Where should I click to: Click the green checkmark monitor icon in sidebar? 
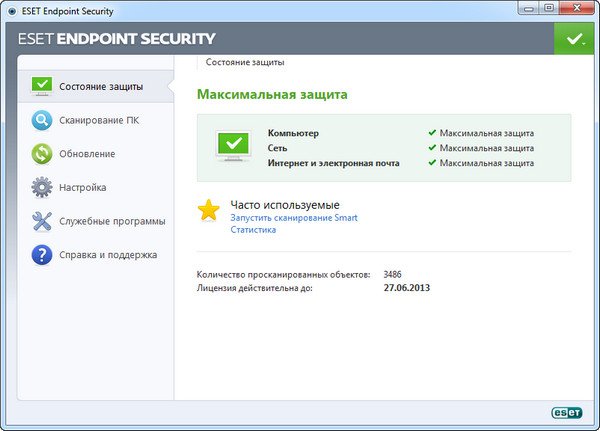click(40, 86)
